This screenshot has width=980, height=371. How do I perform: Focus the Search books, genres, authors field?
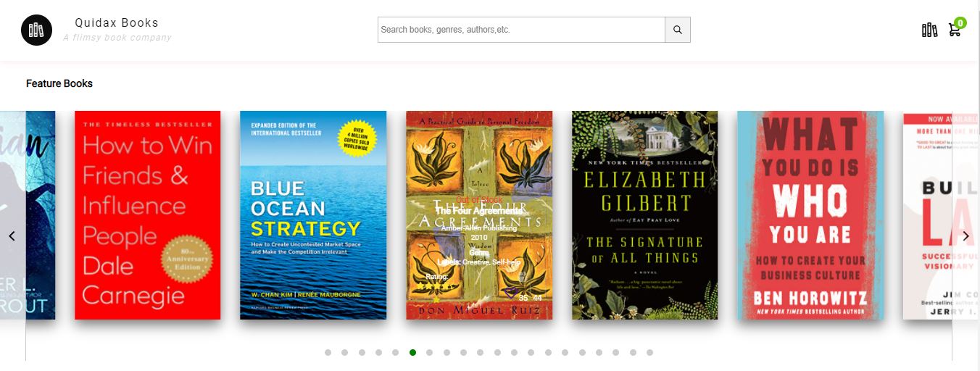(x=521, y=30)
